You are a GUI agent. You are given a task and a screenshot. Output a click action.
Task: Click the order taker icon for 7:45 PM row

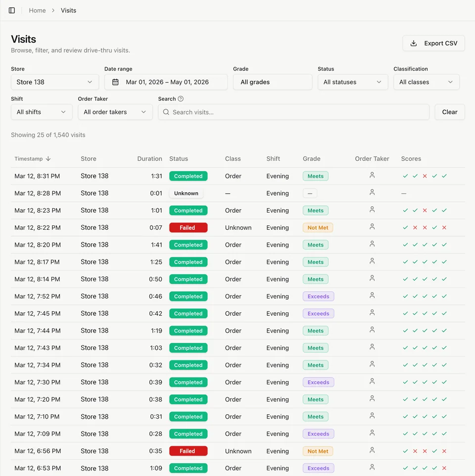(372, 312)
